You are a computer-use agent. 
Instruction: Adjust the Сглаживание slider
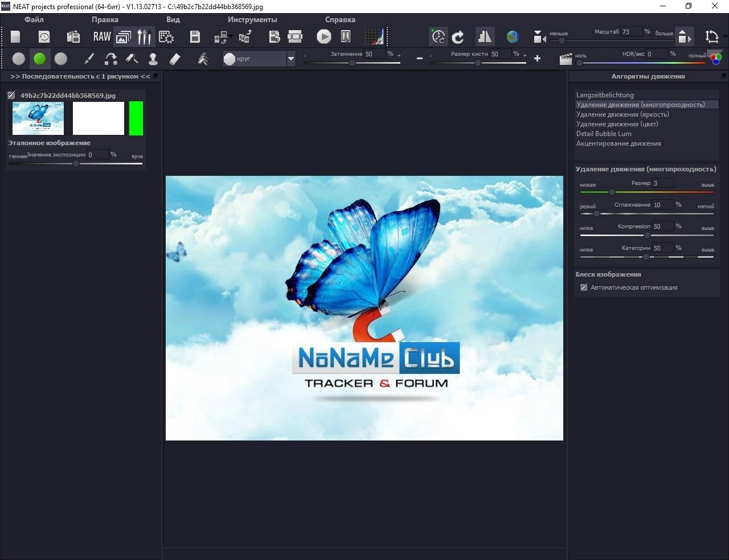tap(646, 213)
